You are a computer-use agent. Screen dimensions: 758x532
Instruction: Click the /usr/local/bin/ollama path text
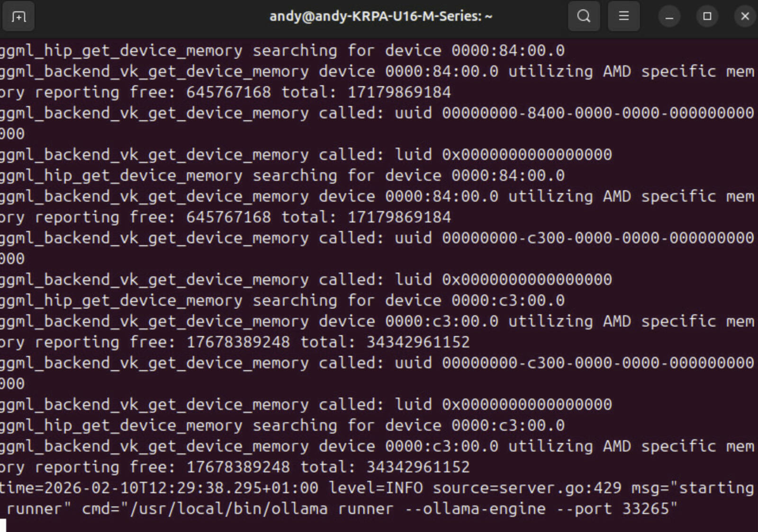227,509
